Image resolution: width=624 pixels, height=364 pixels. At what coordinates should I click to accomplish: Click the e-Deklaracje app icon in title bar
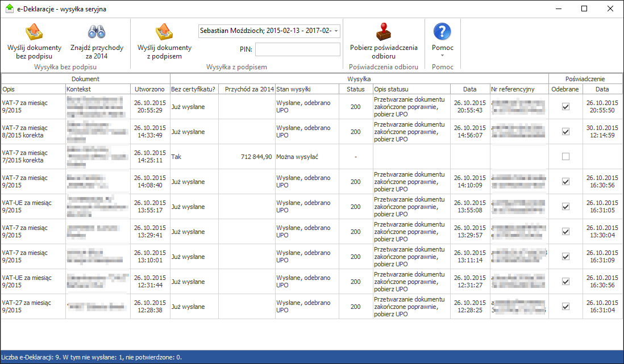9,9
